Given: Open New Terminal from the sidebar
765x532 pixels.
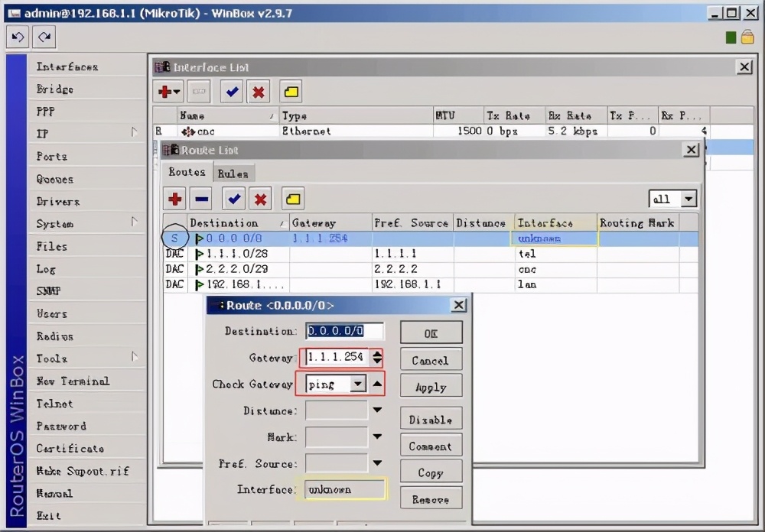Looking at the screenshot, I should click(x=73, y=381).
